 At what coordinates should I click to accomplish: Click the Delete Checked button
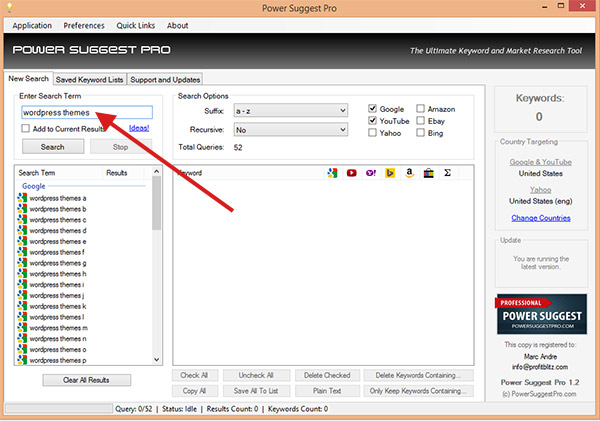tap(327, 375)
